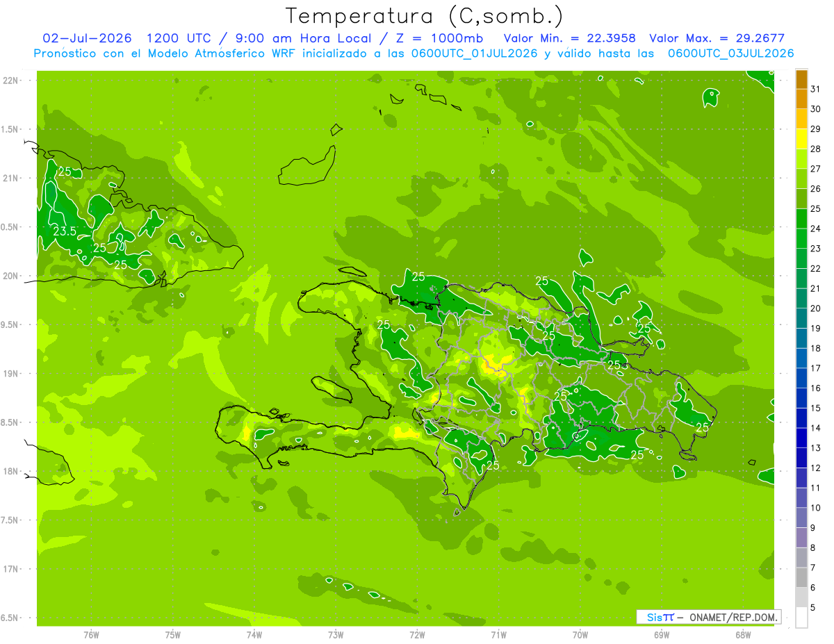Click "1200 UTC" in the header
This screenshot has width=834, height=644.
point(179,38)
